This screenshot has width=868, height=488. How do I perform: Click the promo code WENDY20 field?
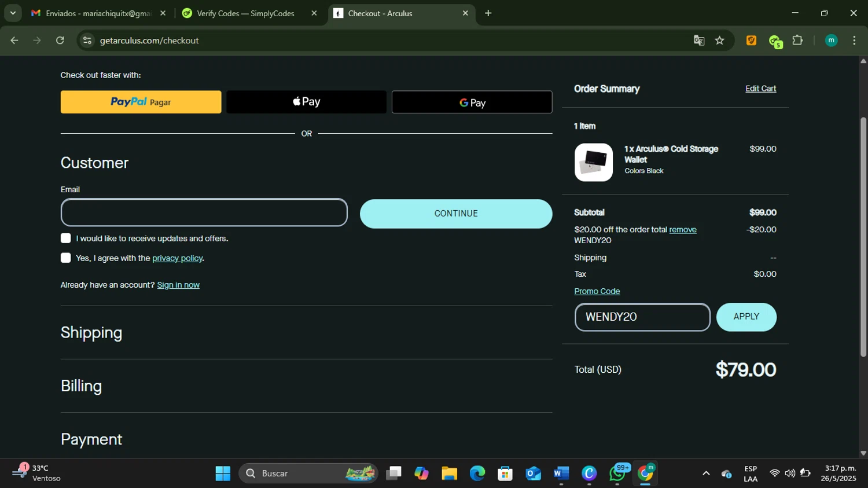[642, 317]
